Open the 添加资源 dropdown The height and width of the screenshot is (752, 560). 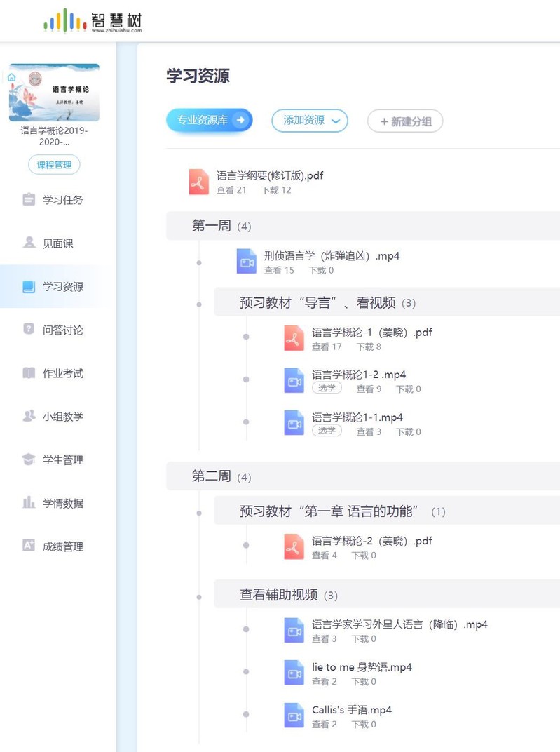click(x=310, y=121)
